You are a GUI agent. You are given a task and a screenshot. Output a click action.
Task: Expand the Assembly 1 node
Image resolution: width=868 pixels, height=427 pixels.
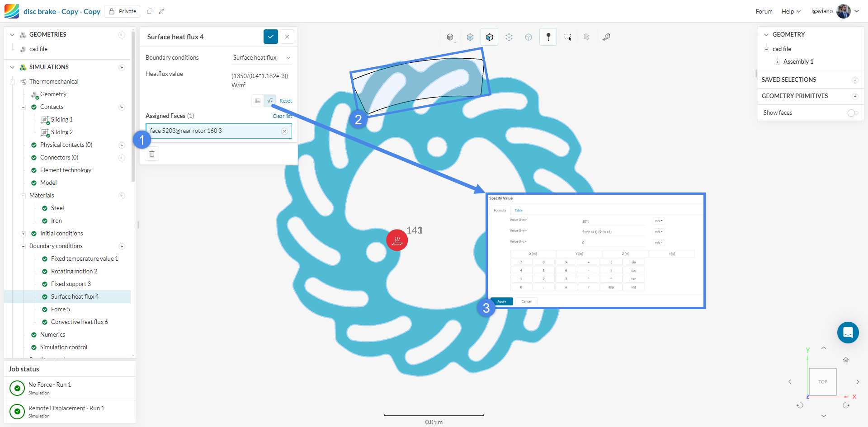[777, 62]
